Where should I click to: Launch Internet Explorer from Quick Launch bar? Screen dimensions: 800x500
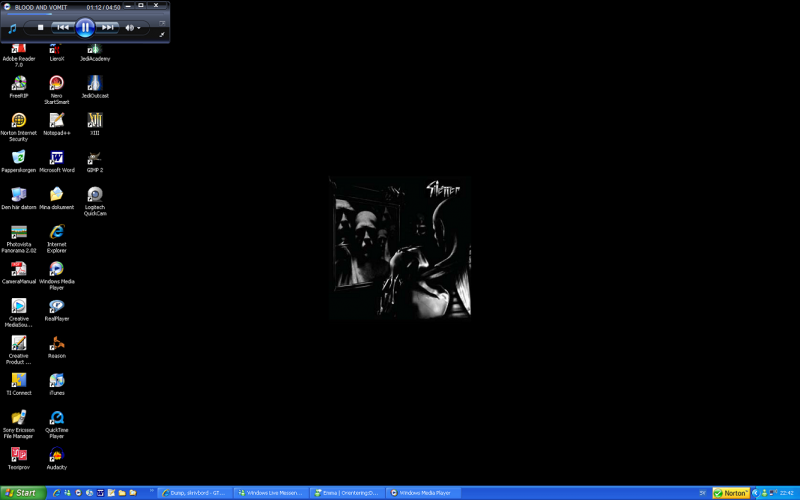click(x=57, y=493)
